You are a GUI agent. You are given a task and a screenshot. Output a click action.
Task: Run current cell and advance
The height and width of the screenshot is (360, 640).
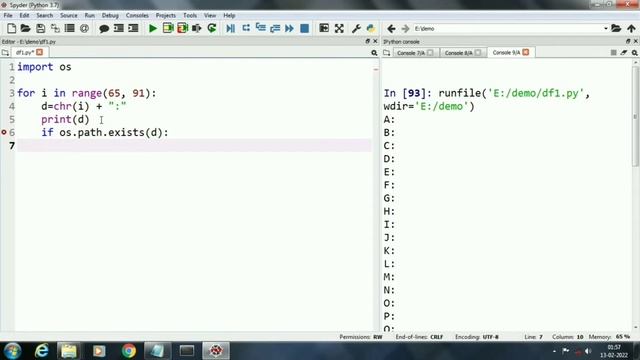pos(182,28)
